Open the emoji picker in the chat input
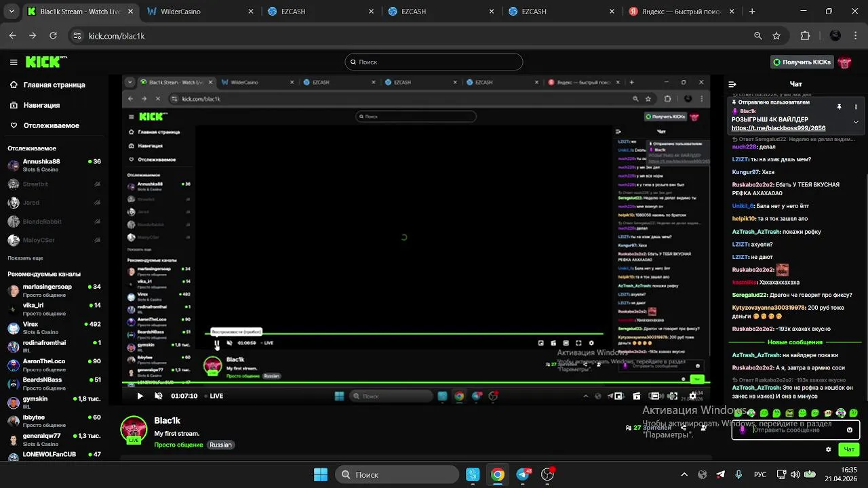The width and height of the screenshot is (868, 488). [x=850, y=430]
